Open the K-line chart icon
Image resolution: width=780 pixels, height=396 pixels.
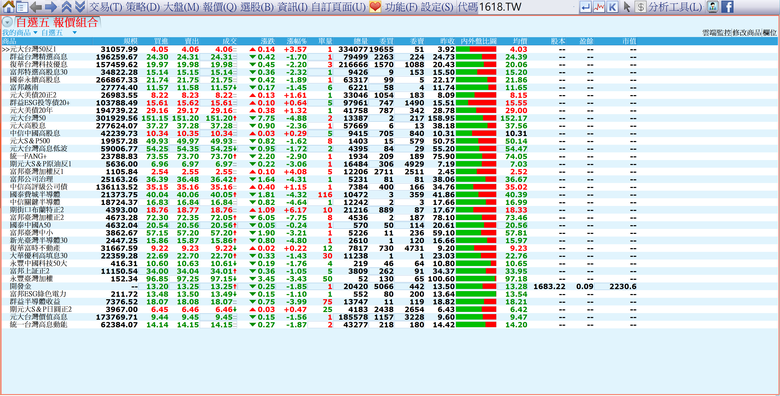(x=613, y=7)
